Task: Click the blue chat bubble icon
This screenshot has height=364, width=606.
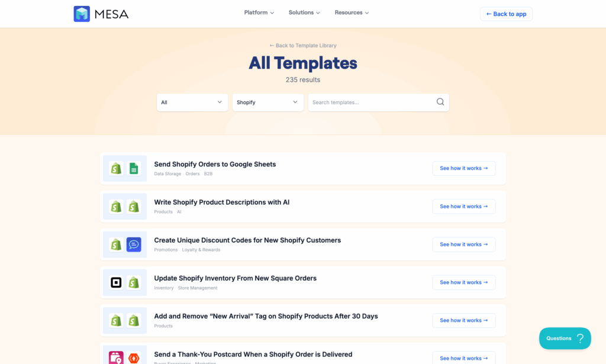Action: click(x=134, y=244)
